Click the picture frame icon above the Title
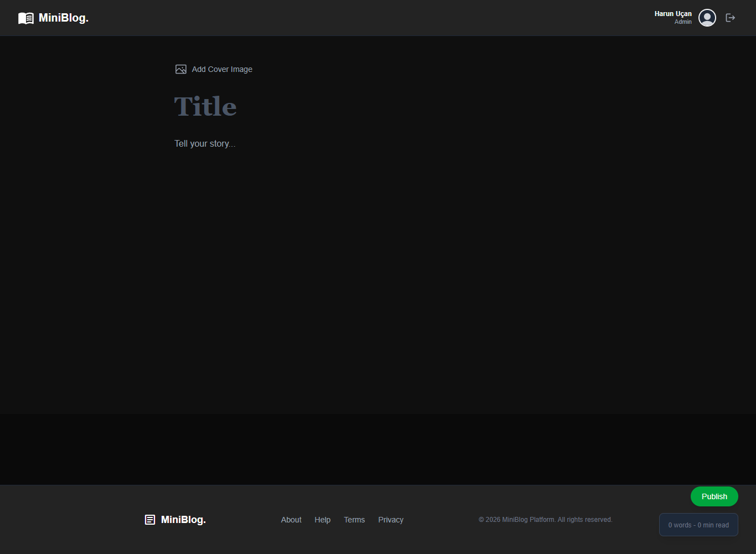The image size is (756, 554). (180, 69)
